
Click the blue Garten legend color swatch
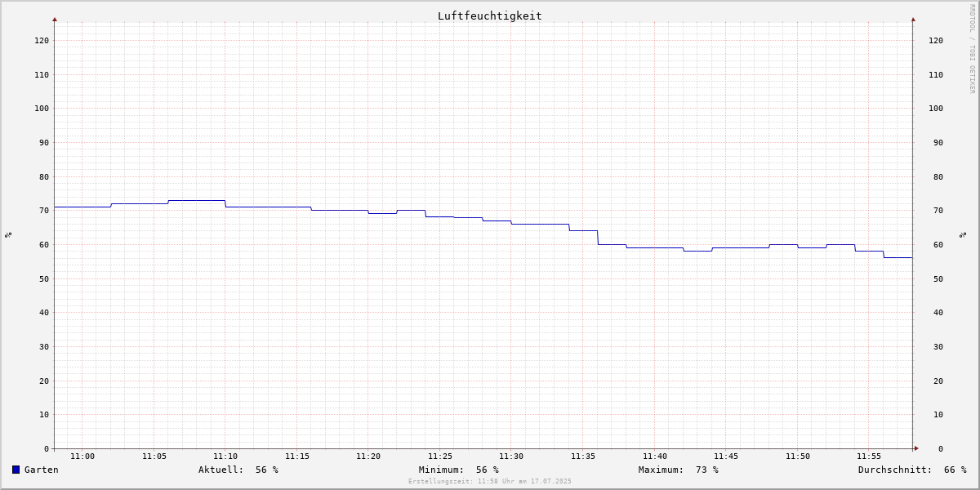16,470
